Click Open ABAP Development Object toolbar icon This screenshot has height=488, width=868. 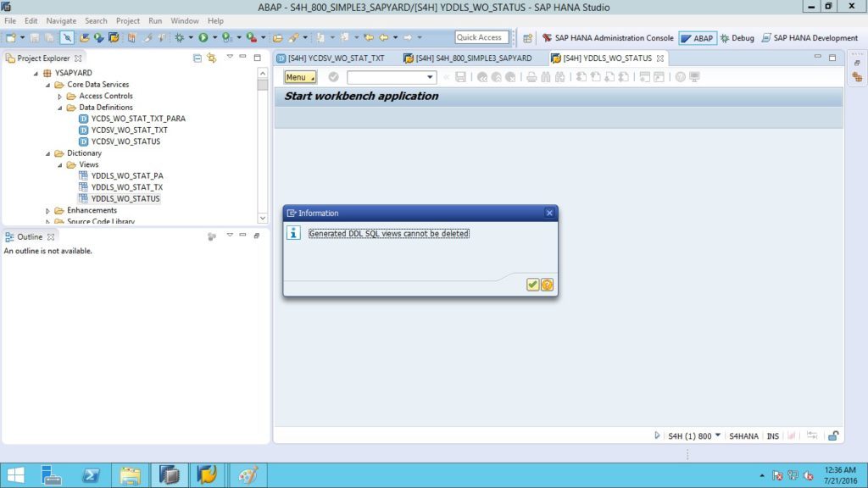tap(84, 37)
